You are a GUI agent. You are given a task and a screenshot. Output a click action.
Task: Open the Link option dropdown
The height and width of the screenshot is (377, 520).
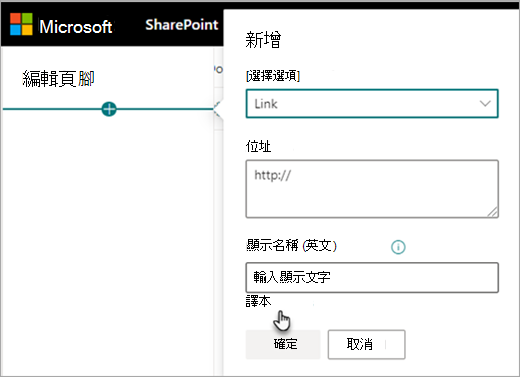point(372,104)
